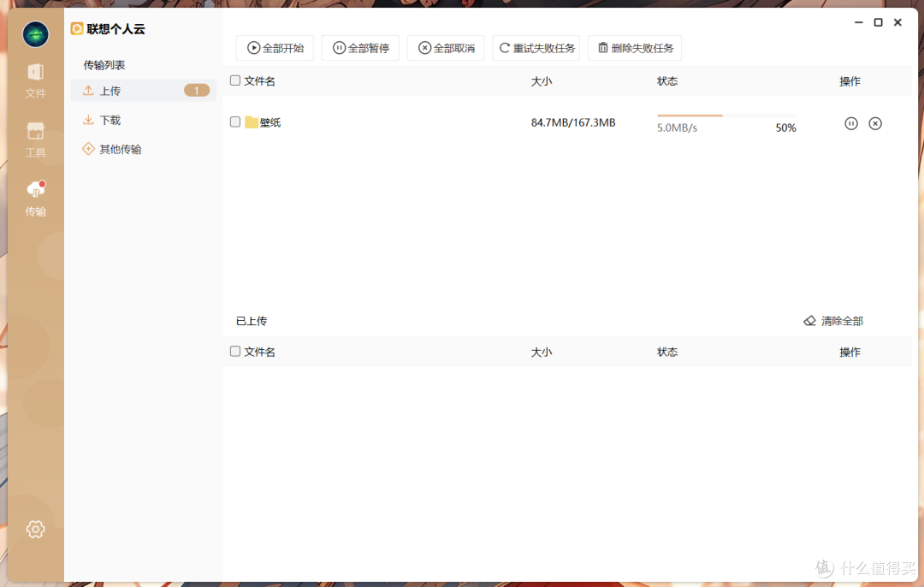Open the 文件 sidebar section

tap(35, 81)
